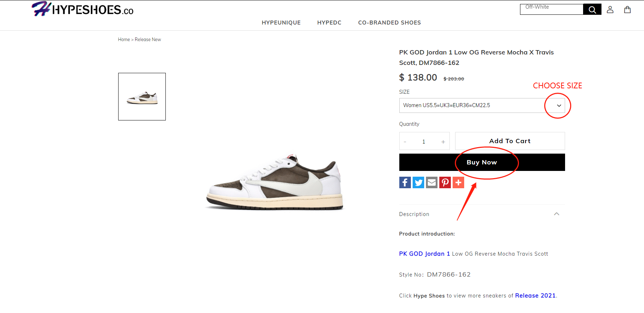Follow the Release 2021 link
644x313 pixels.
(x=535, y=295)
